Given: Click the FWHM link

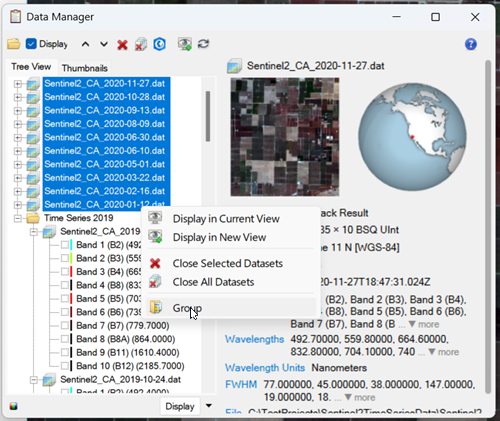Looking at the screenshot, I should [x=241, y=385].
